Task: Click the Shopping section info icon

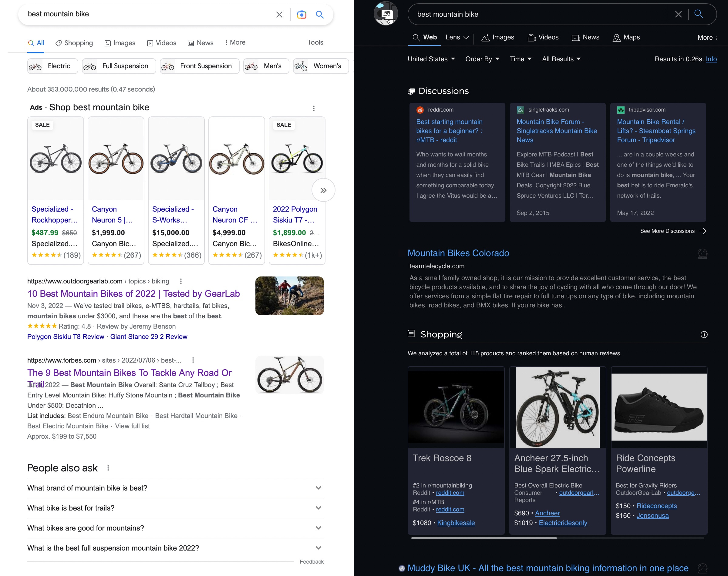Action: (x=704, y=335)
